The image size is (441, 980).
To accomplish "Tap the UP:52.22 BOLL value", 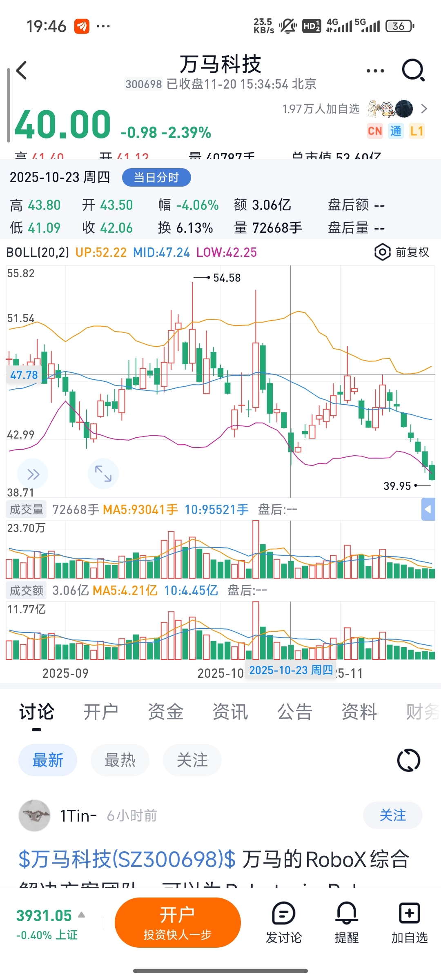I will pyautogui.click(x=101, y=252).
